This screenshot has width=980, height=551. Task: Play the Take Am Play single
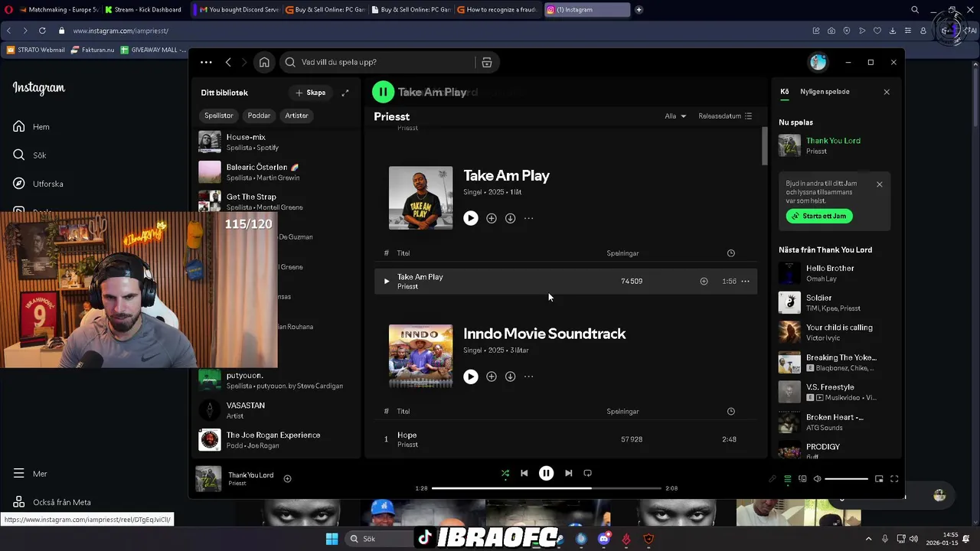pyautogui.click(x=471, y=218)
